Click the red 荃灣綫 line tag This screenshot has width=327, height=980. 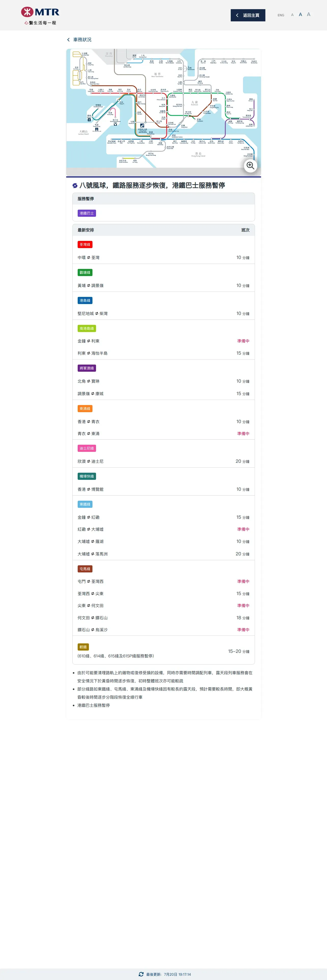coord(85,245)
